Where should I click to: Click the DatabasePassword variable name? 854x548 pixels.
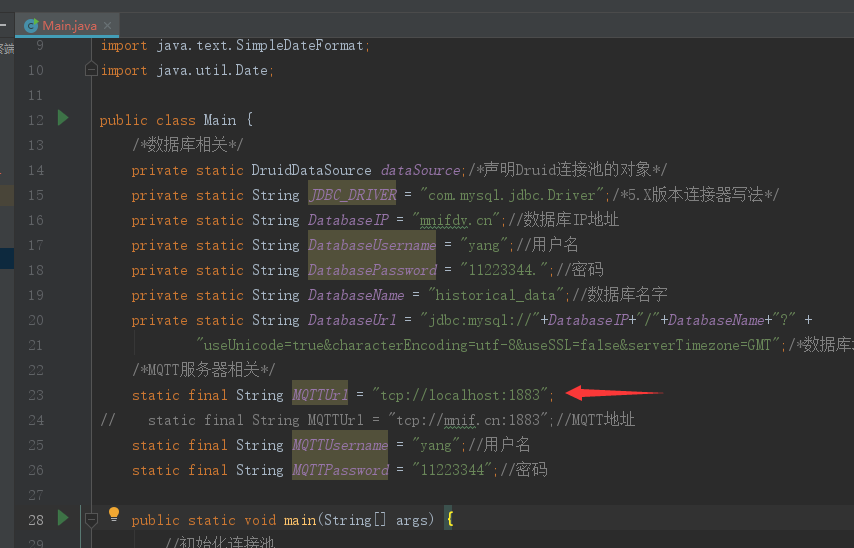[373, 270]
